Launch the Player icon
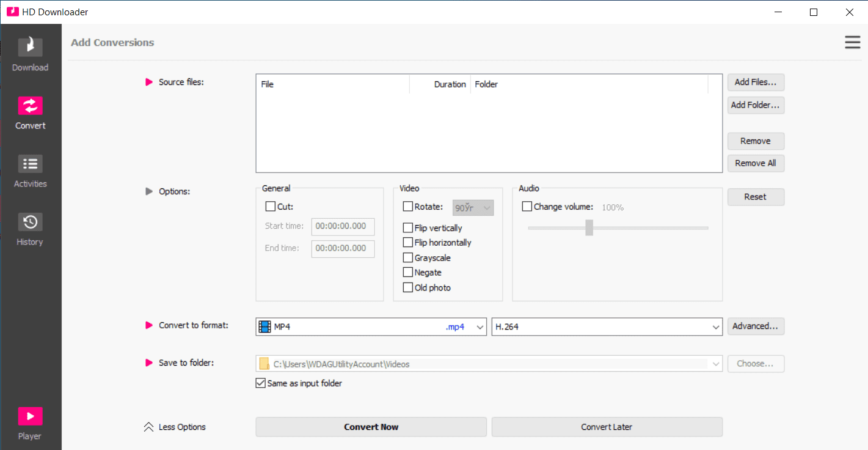Image resolution: width=868 pixels, height=450 pixels. (30, 416)
